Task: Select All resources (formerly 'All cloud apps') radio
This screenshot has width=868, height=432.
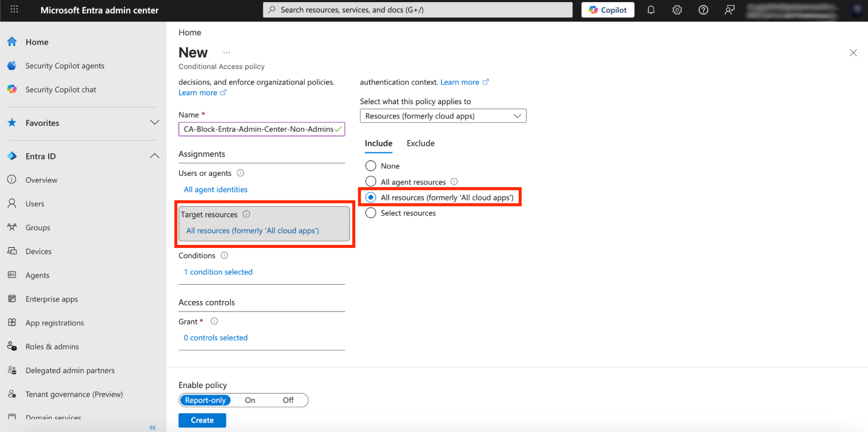Action: 370,197
